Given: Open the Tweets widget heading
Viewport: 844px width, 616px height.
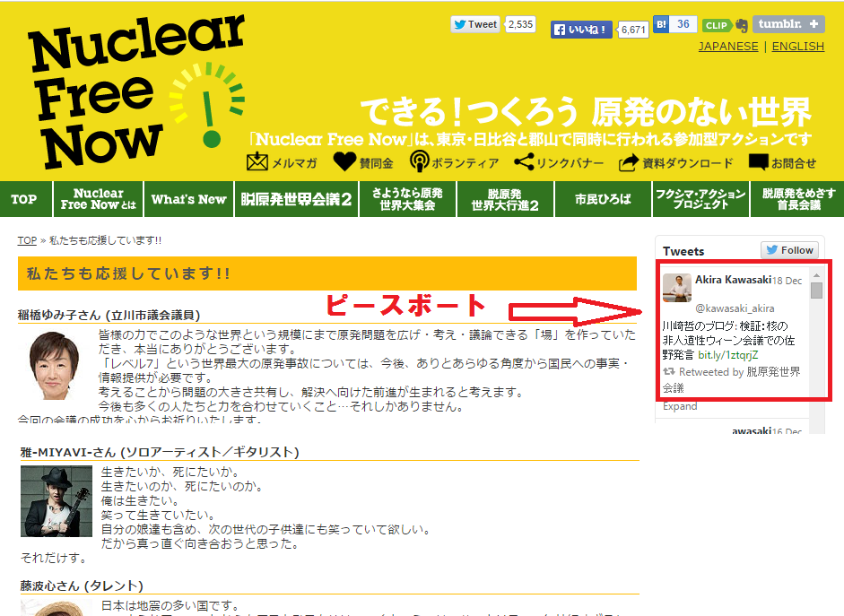Looking at the screenshot, I should [683, 251].
